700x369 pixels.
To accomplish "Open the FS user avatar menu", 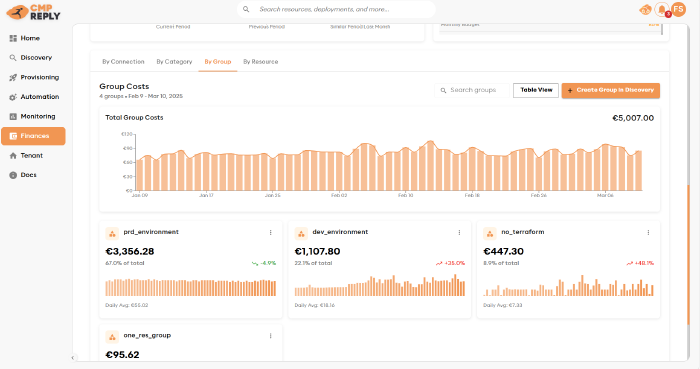I will (x=679, y=9).
